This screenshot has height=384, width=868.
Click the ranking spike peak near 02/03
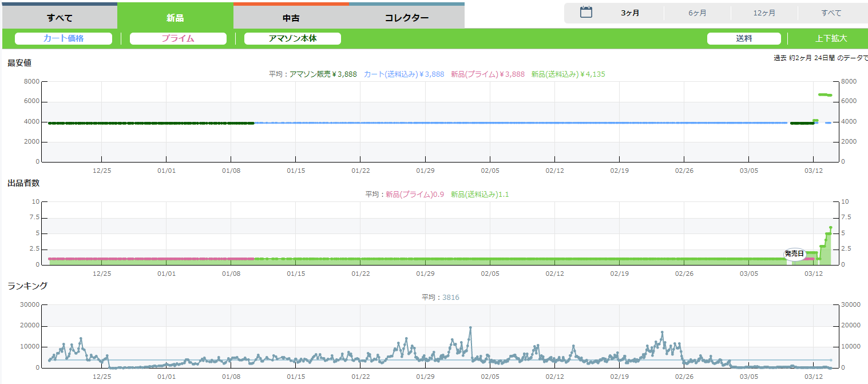pos(470,327)
